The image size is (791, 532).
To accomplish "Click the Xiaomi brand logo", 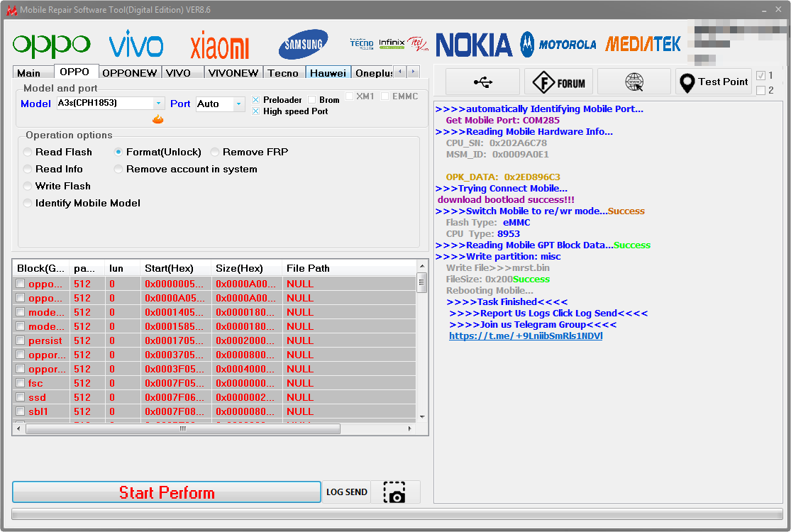I will pos(220,45).
